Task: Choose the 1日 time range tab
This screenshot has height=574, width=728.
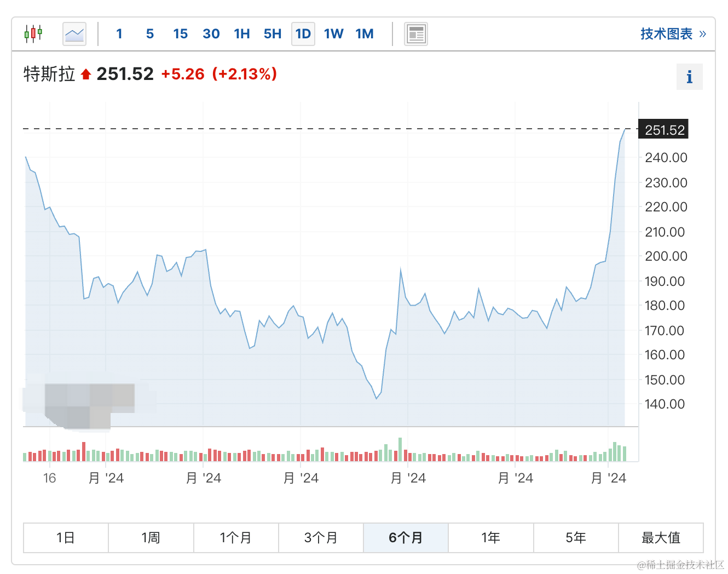Action: [x=66, y=538]
